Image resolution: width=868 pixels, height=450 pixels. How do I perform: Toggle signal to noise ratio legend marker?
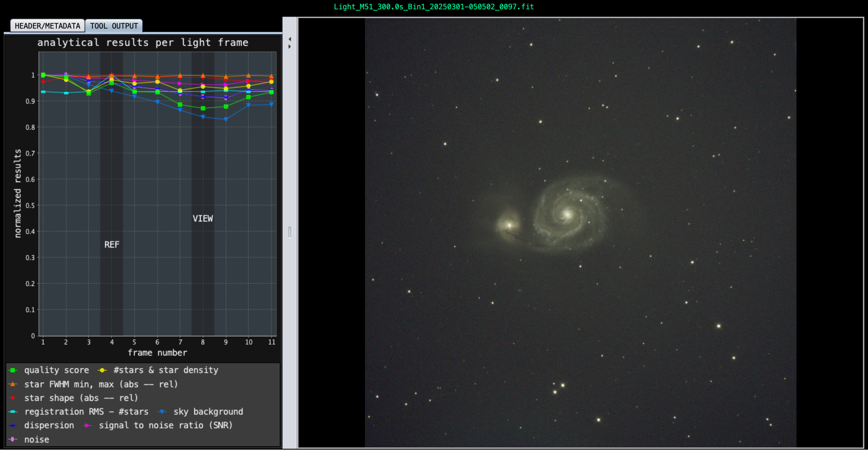88,425
